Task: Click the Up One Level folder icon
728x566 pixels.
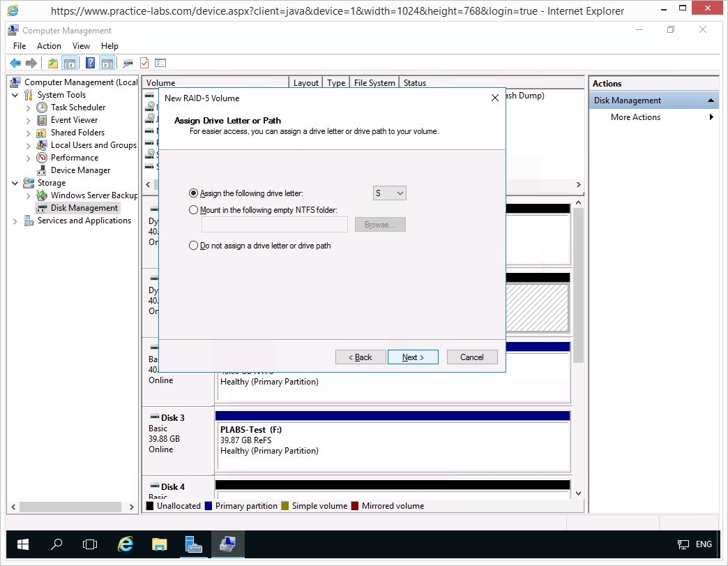Action: pos(53,64)
